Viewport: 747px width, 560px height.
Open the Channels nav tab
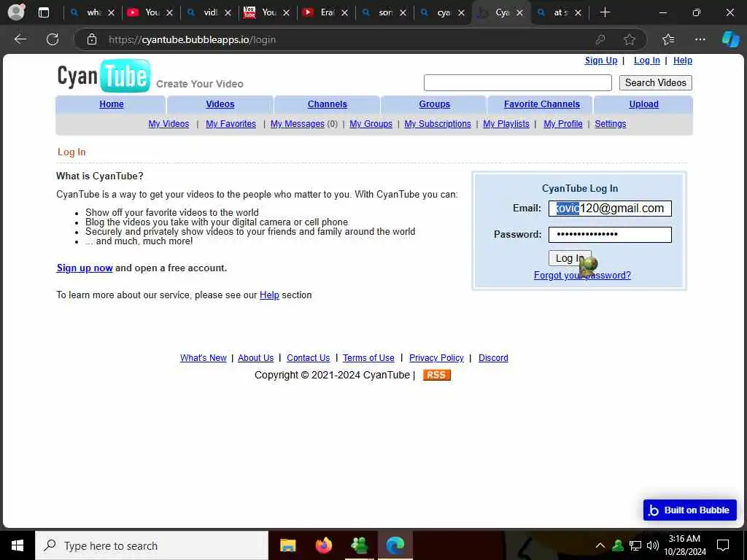pyautogui.click(x=328, y=104)
